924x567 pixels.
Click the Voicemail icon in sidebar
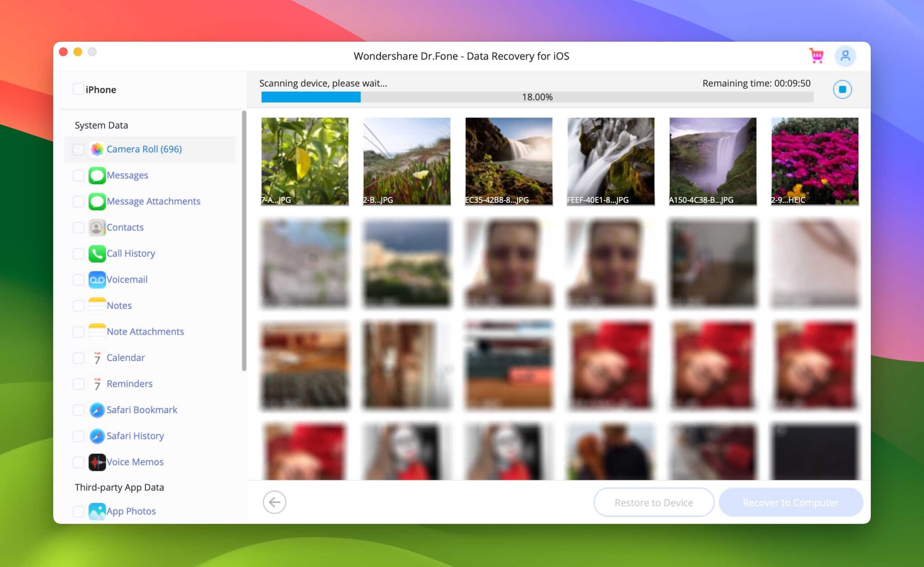click(x=97, y=279)
